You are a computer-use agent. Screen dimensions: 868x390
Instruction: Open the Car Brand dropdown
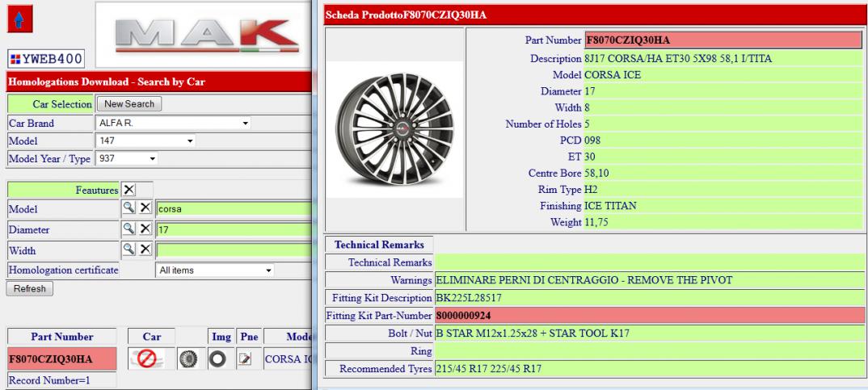click(x=173, y=123)
